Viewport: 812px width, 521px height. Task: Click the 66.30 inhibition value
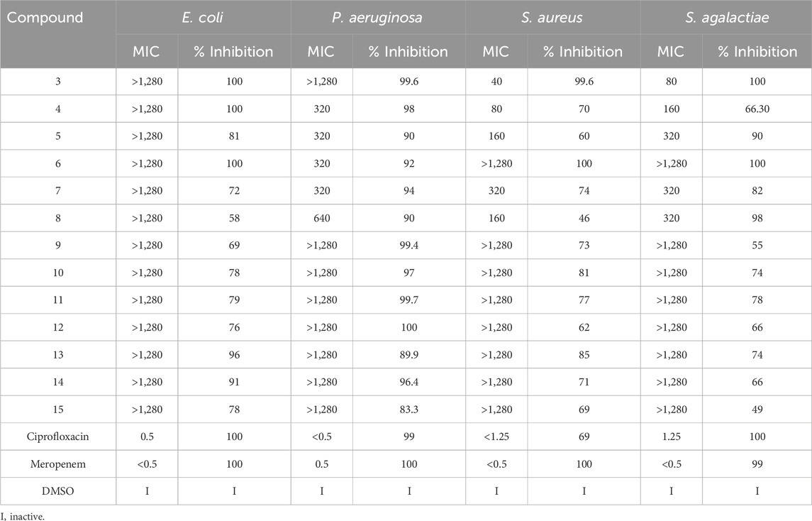click(x=757, y=109)
